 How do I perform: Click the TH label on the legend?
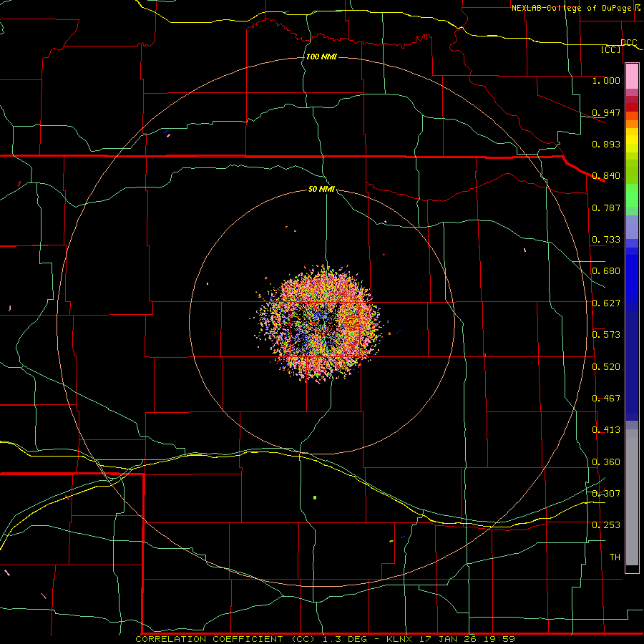click(615, 557)
